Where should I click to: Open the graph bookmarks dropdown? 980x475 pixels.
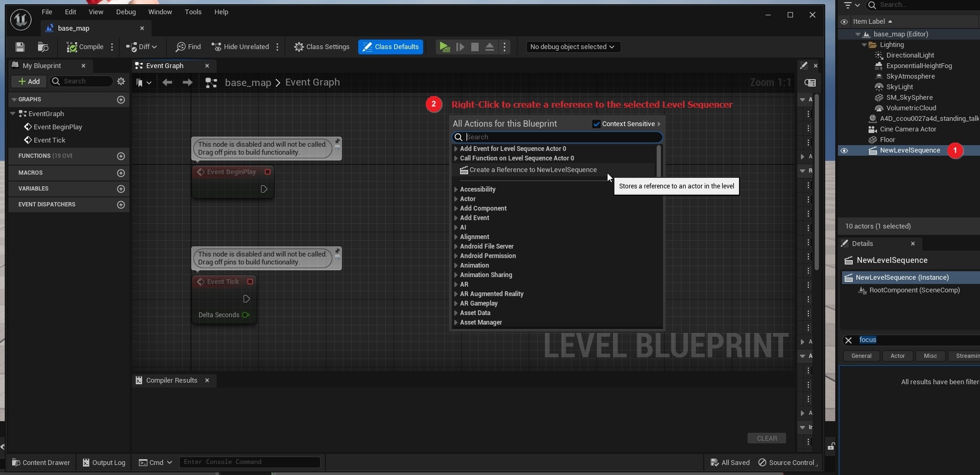coord(144,82)
